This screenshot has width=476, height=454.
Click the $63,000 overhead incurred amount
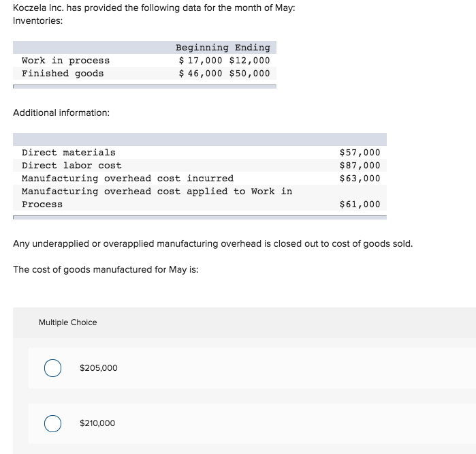pyautogui.click(x=360, y=179)
